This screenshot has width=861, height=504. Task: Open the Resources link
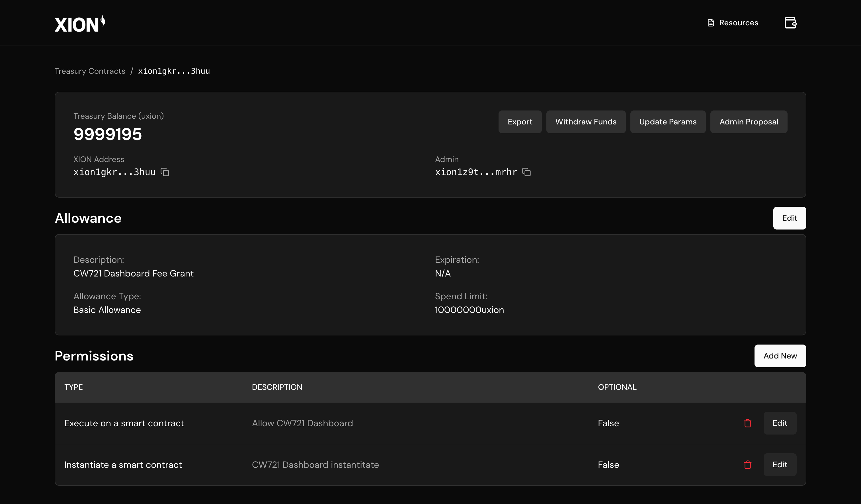click(x=738, y=23)
